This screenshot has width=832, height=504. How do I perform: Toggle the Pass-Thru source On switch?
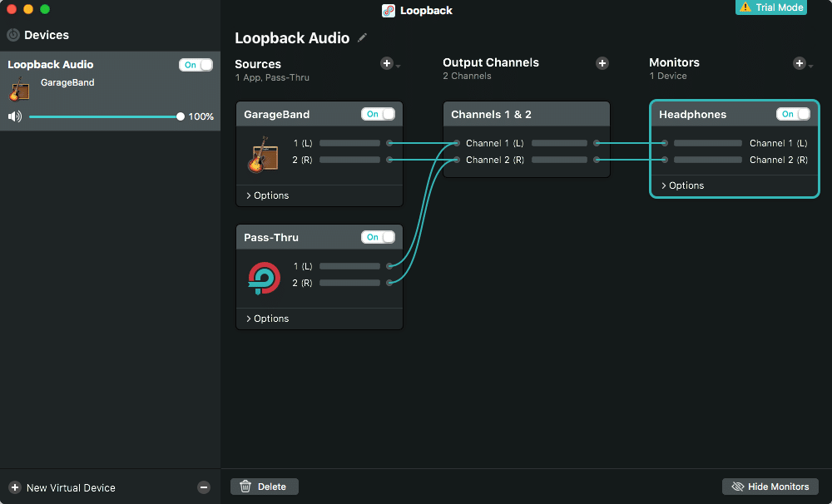coord(378,237)
